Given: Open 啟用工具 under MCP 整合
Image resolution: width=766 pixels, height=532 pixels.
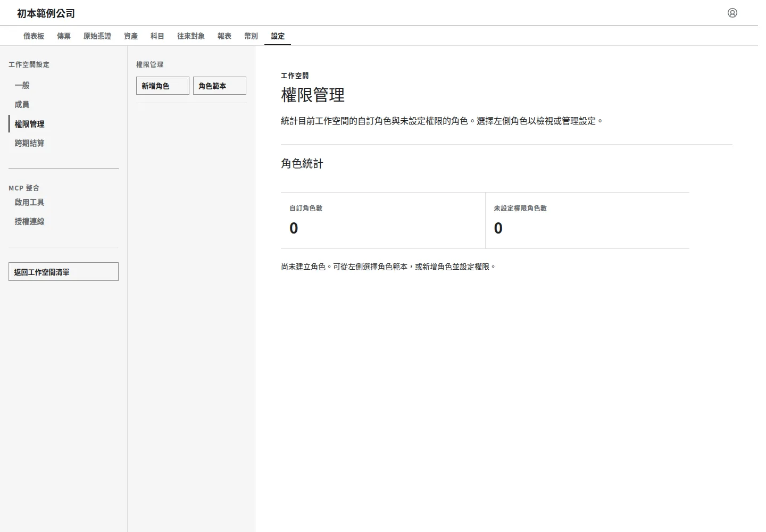Looking at the screenshot, I should click(63, 202).
